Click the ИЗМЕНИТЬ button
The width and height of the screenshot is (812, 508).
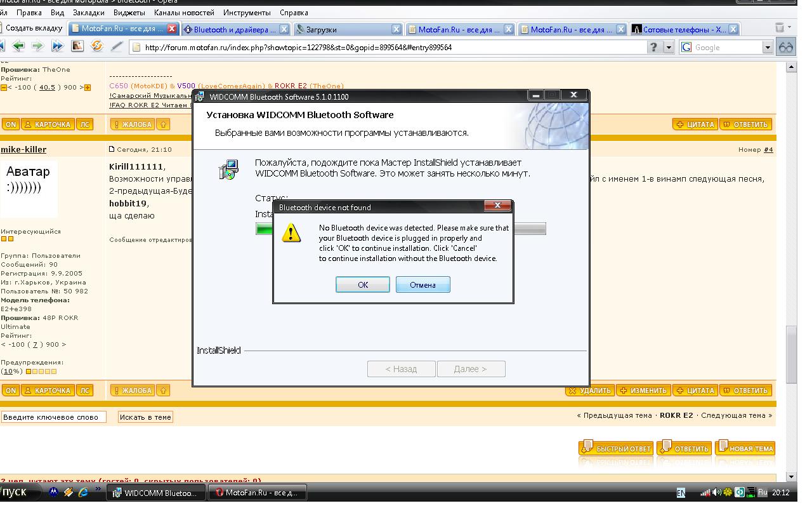coord(643,391)
